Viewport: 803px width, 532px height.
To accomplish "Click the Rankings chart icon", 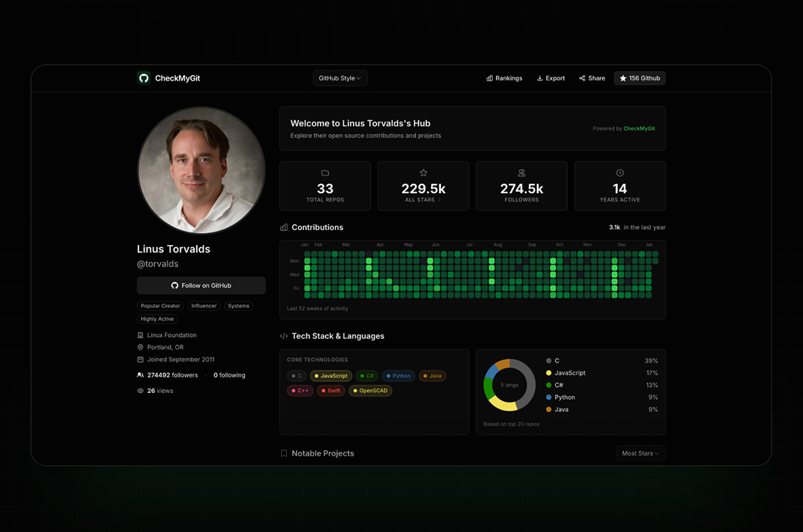I will [x=489, y=79].
